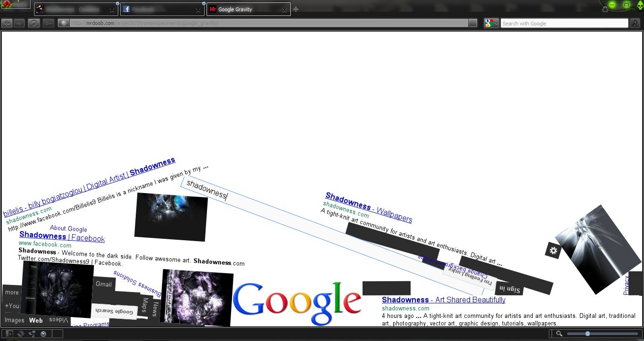Click the upside-down Business Solutions link
644x341 pixels.
(137, 284)
